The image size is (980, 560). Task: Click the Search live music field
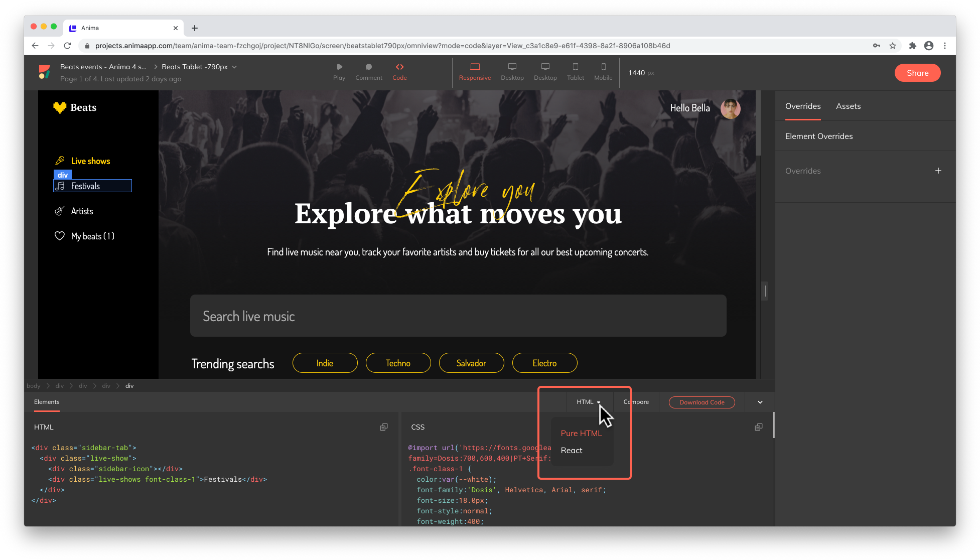458,316
